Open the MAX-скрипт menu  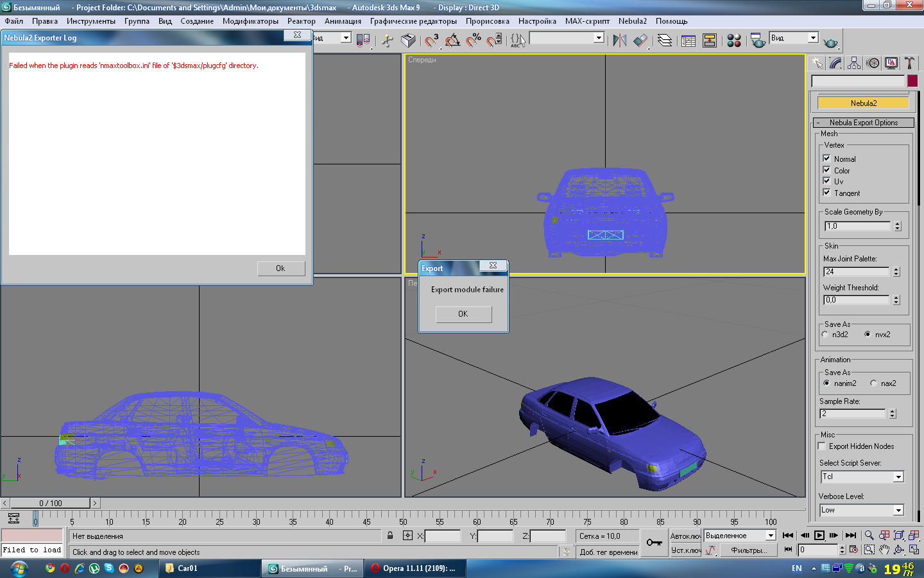pos(587,21)
